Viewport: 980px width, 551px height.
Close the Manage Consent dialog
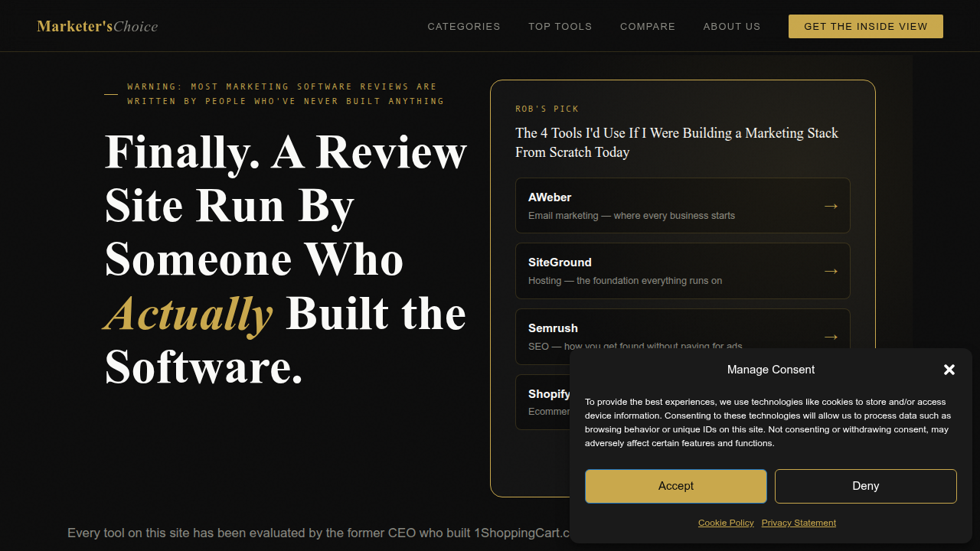pos(949,370)
